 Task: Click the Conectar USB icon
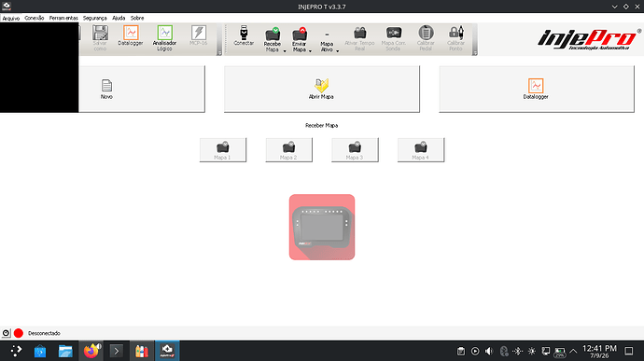pyautogui.click(x=244, y=33)
